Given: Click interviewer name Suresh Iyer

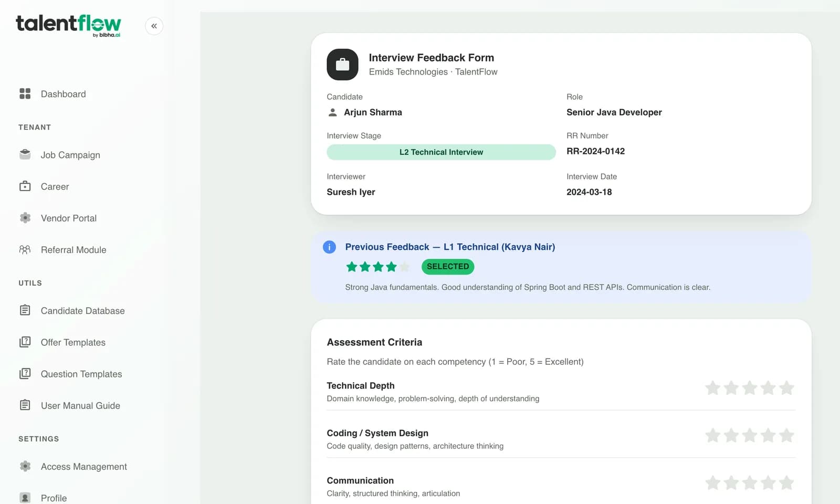Looking at the screenshot, I should point(351,192).
